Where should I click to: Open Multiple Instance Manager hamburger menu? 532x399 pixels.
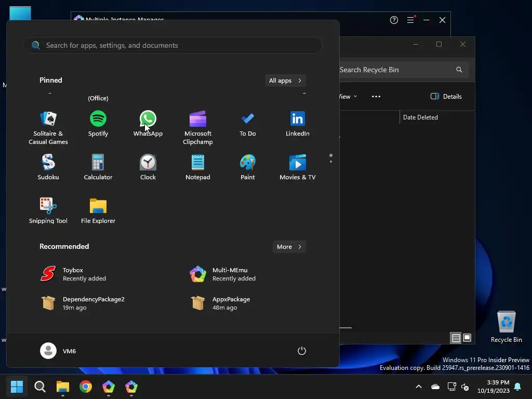(x=410, y=20)
